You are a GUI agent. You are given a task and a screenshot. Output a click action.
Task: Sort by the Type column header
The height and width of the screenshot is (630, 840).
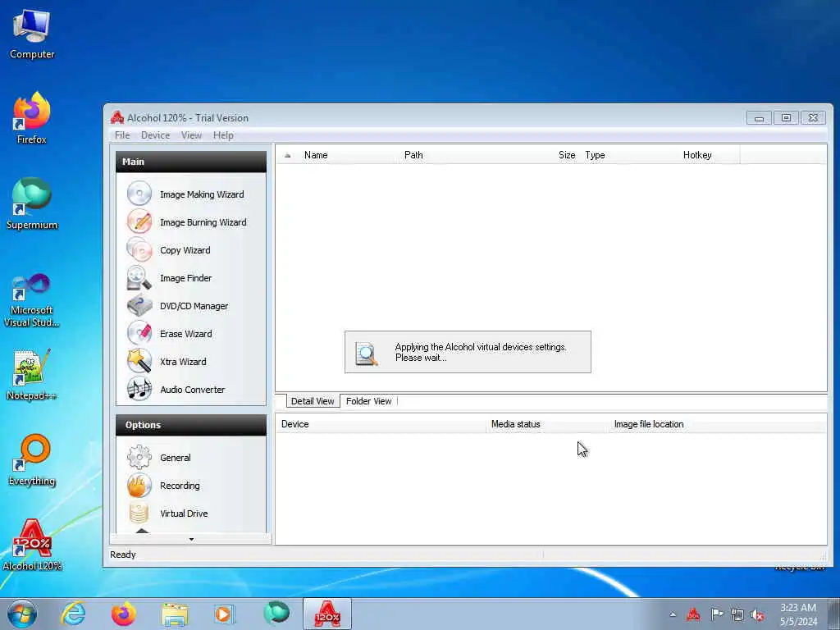click(x=629, y=155)
